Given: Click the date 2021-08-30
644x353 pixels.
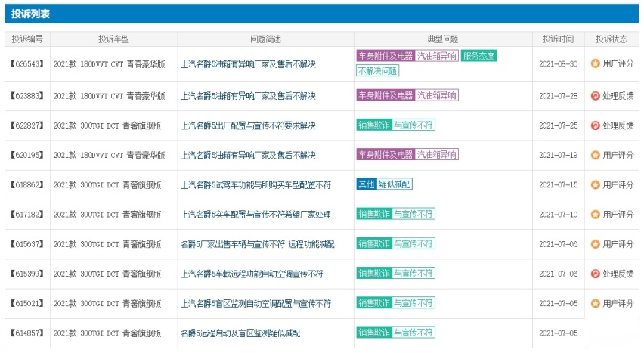Looking at the screenshot, I should point(558,64).
